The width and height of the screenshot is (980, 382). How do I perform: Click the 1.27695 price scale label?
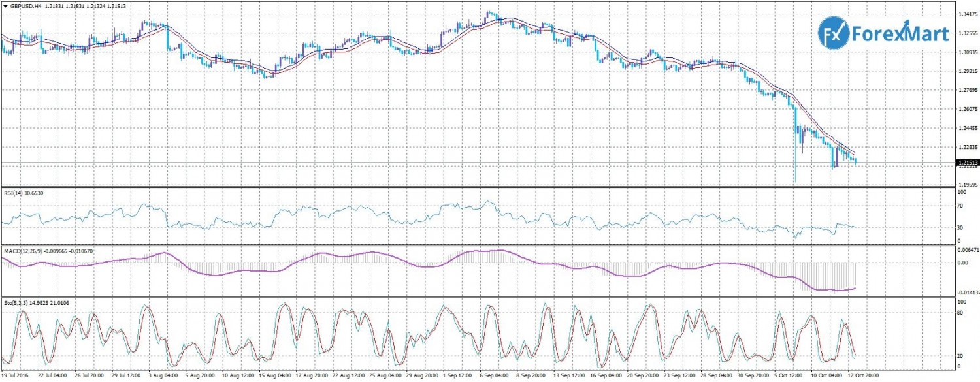click(x=967, y=90)
